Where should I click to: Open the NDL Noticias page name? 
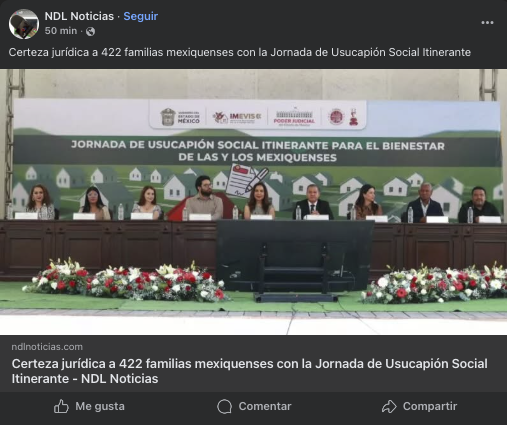[x=79, y=16]
